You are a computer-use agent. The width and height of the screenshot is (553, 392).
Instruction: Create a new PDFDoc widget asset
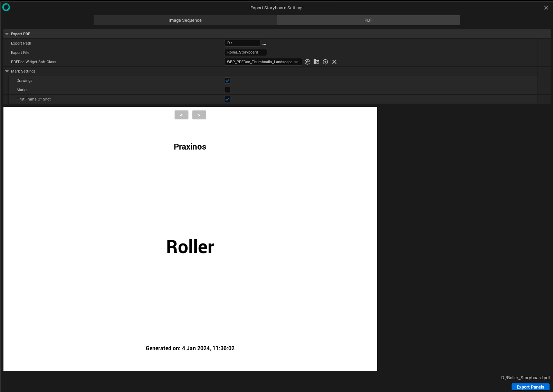pyautogui.click(x=325, y=62)
